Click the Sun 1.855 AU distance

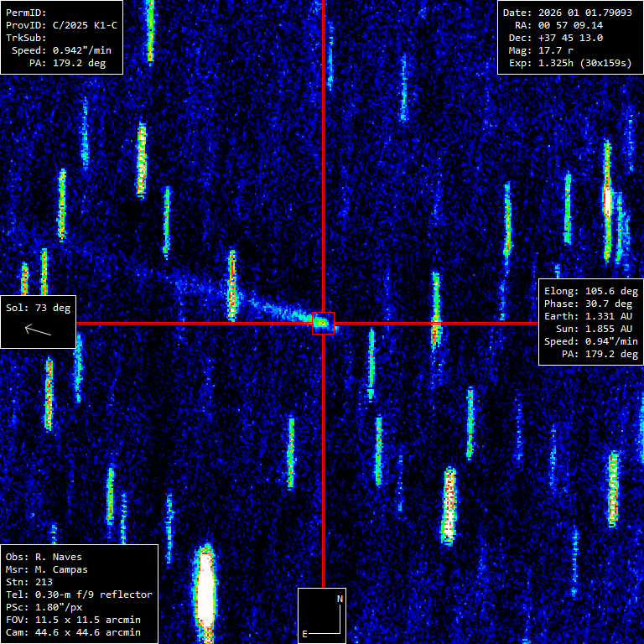pos(597,330)
